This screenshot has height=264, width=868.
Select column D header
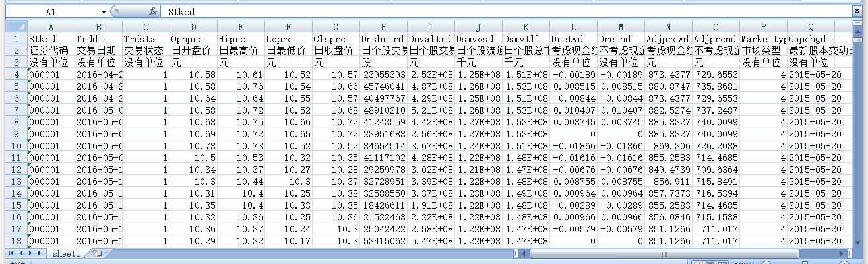(x=193, y=27)
